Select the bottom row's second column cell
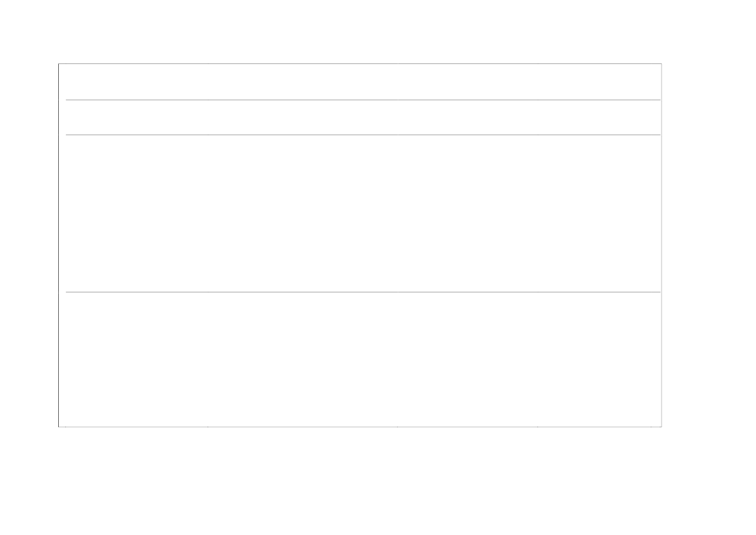Image resolution: width=756 pixels, height=535 pixels. click(x=302, y=359)
